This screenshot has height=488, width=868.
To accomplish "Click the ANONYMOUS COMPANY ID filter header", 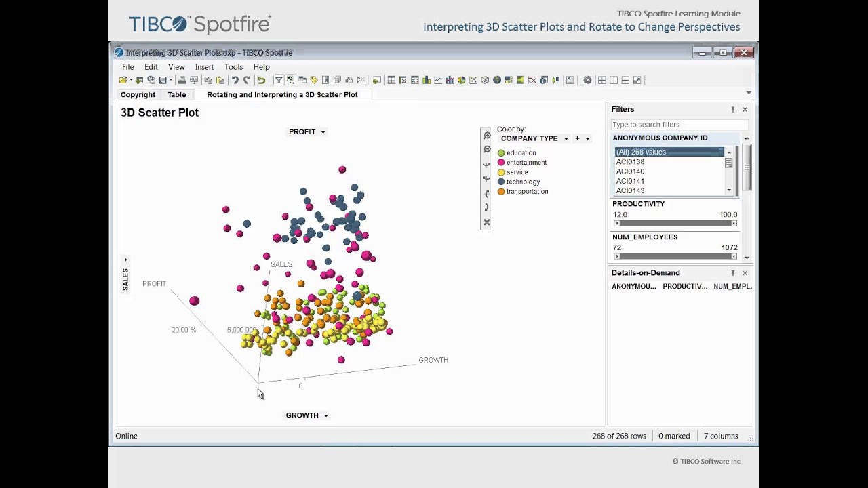I will (660, 138).
